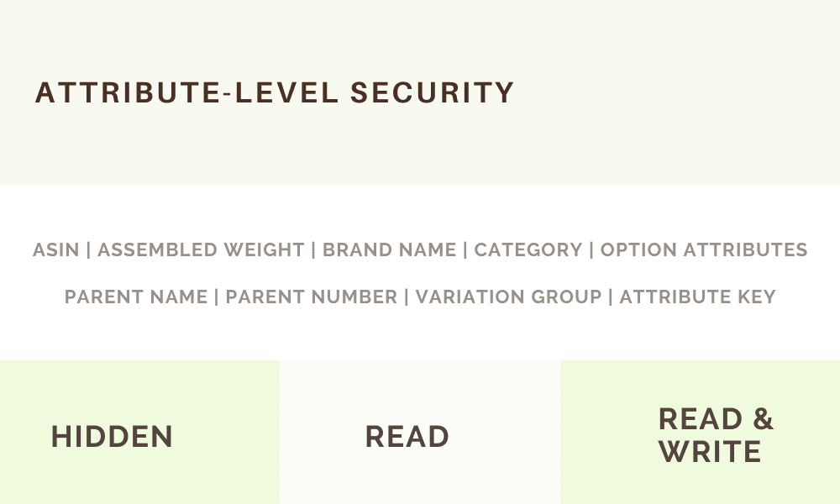Select the Hidden permission tile
The height and width of the screenshot is (504, 840).
click(139, 433)
